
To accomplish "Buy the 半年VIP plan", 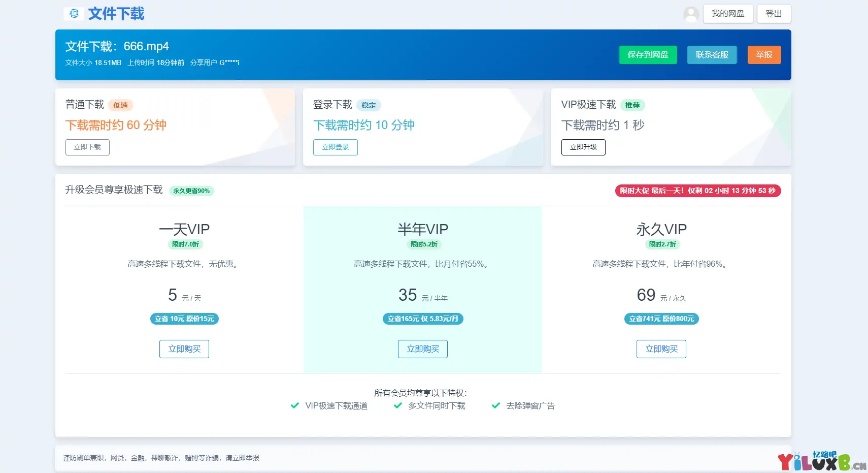I will pos(422,349).
